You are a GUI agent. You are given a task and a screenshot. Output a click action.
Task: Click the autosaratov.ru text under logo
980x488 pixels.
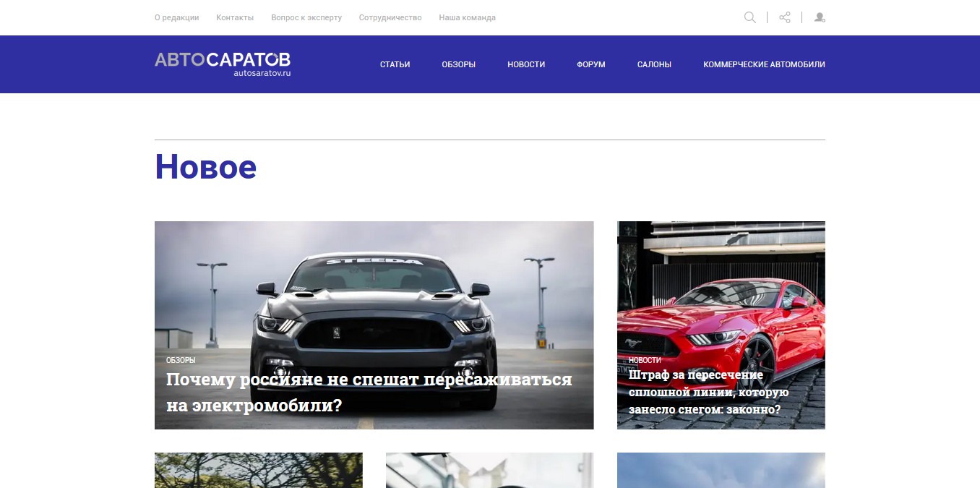(262, 73)
